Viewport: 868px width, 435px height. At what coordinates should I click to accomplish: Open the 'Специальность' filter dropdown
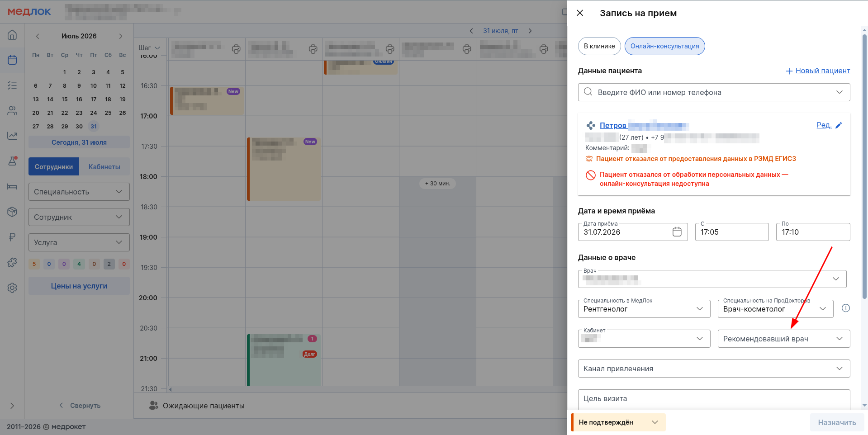click(x=79, y=192)
